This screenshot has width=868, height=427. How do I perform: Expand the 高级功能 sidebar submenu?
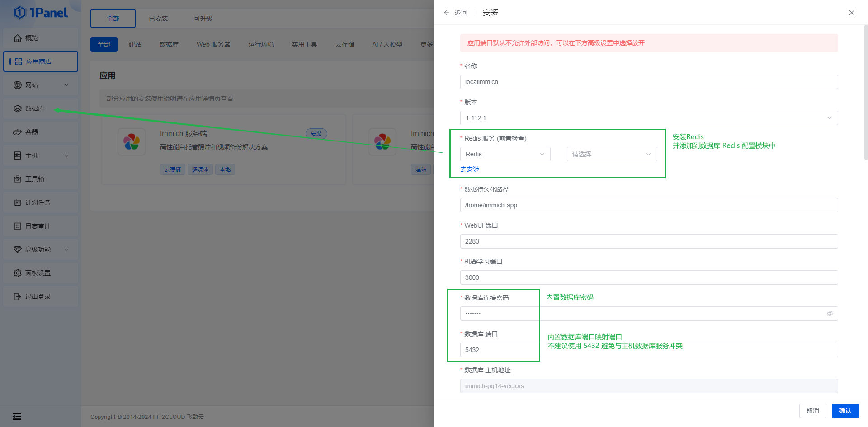click(66, 249)
